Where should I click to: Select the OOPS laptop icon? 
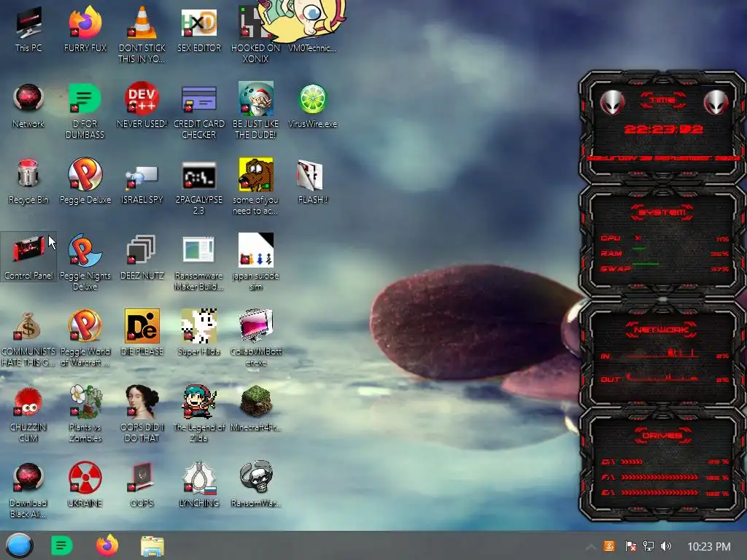coord(142,484)
